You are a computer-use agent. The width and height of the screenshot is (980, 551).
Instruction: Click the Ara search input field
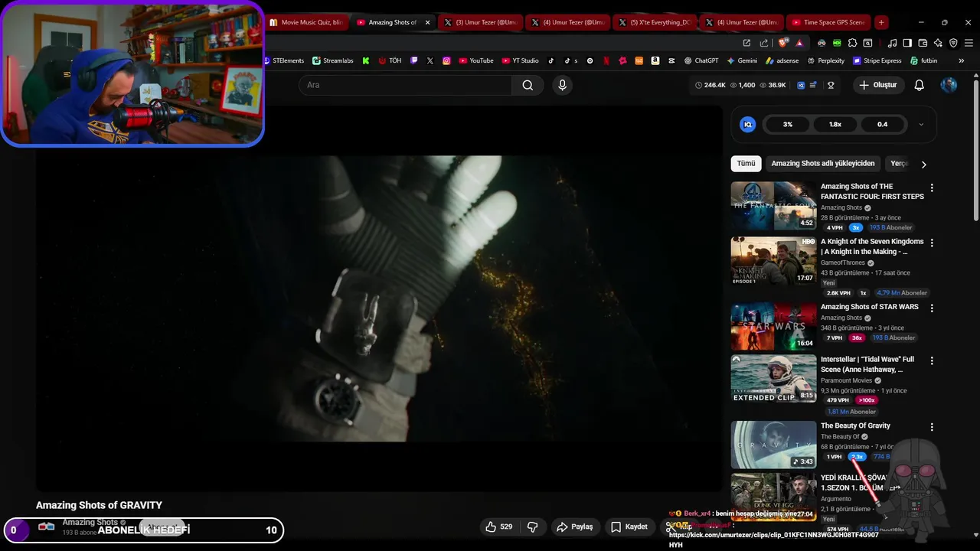[405, 85]
